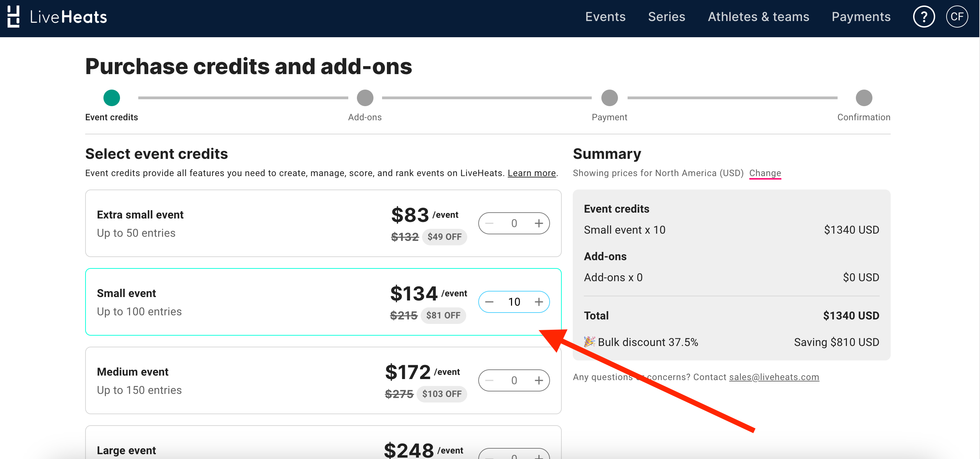The image size is (980, 459).
Task: Click the $81 OFF badge
Action: pyautogui.click(x=443, y=316)
